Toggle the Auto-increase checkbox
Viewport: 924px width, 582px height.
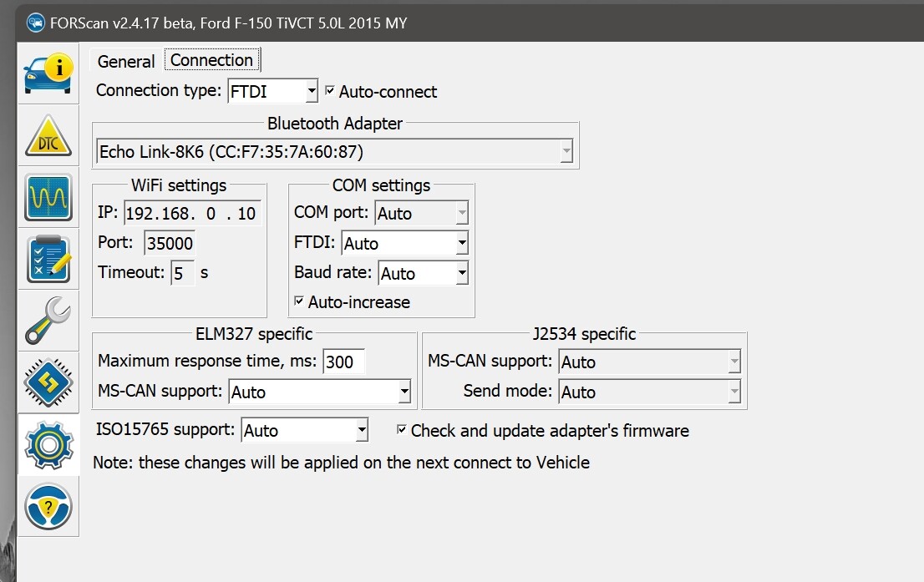coord(299,301)
